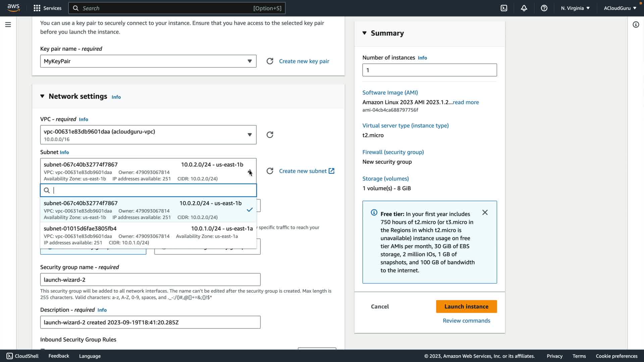The width and height of the screenshot is (644, 362).
Task: Collapse the Summary panel
Action: (x=365, y=33)
